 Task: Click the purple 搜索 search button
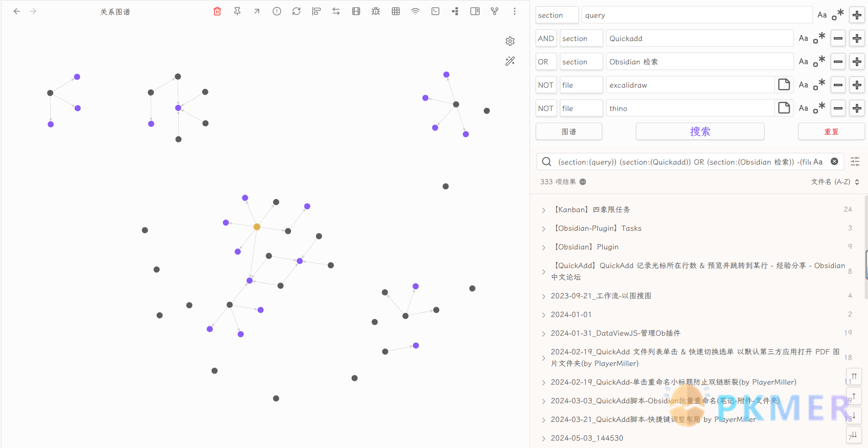click(700, 131)
